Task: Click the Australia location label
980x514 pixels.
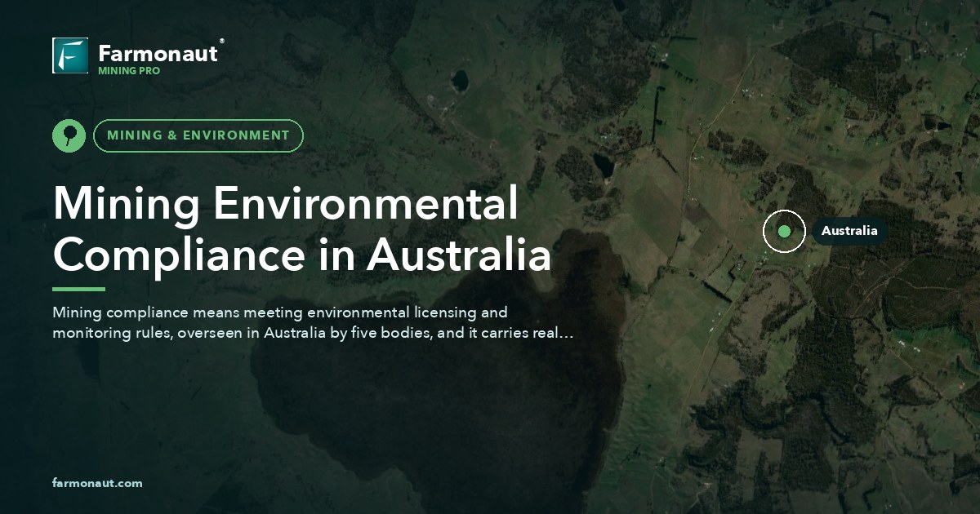Action: (849, 231)
